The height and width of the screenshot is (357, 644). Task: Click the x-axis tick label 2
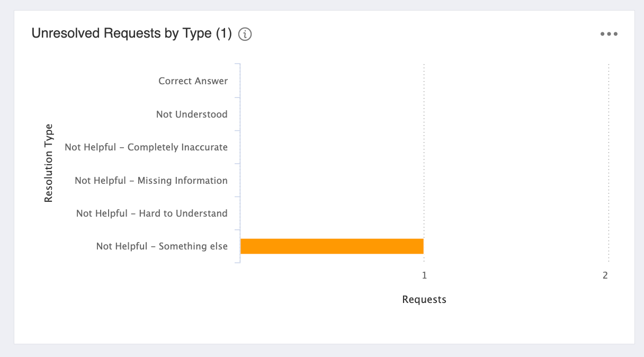click(x=605, y=275)
